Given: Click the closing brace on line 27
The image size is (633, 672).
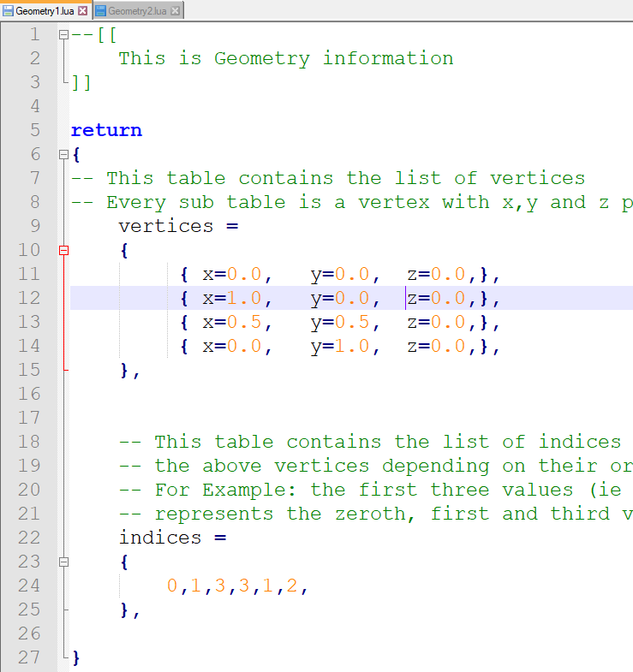Looking at the screenshot, I should pos(76,657).
